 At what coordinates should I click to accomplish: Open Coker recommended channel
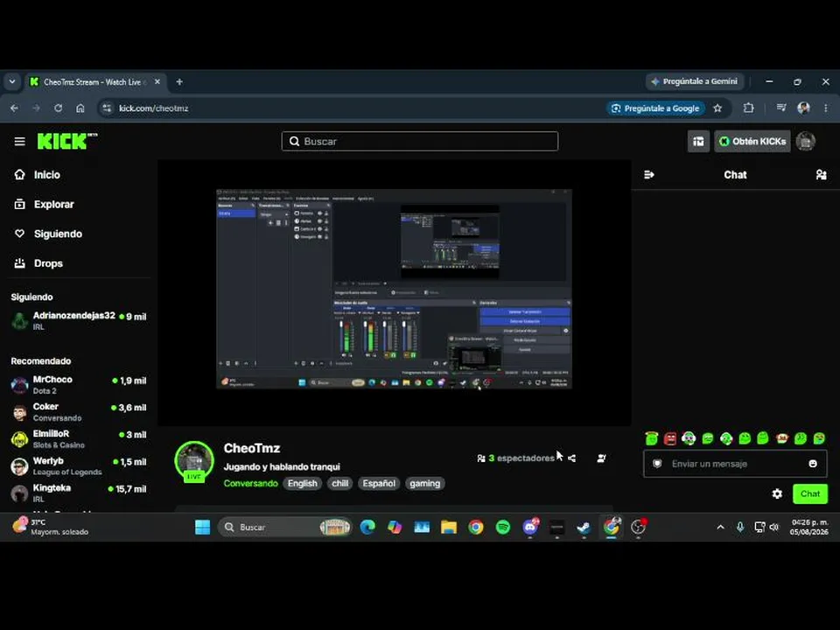[x=79, y=412]
